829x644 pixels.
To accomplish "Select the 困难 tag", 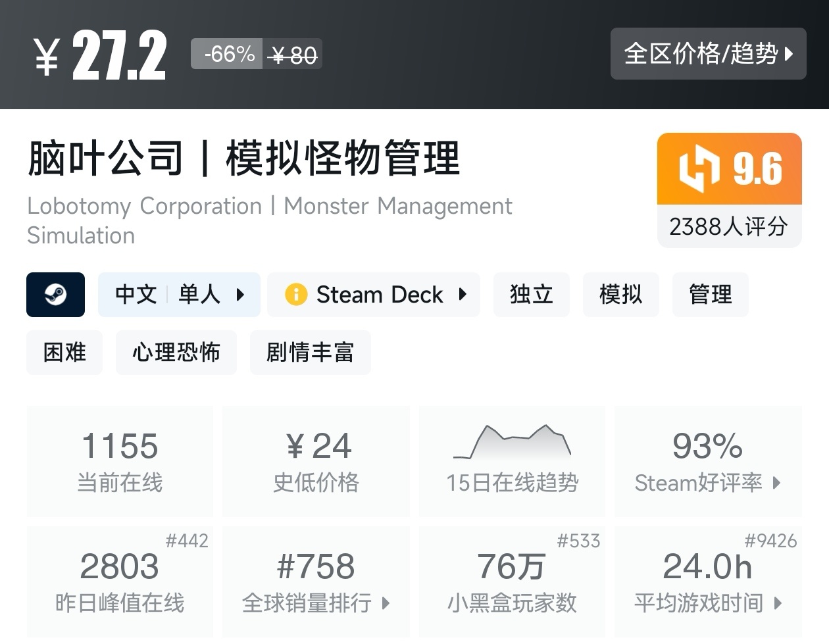I will tap(64, 353).
